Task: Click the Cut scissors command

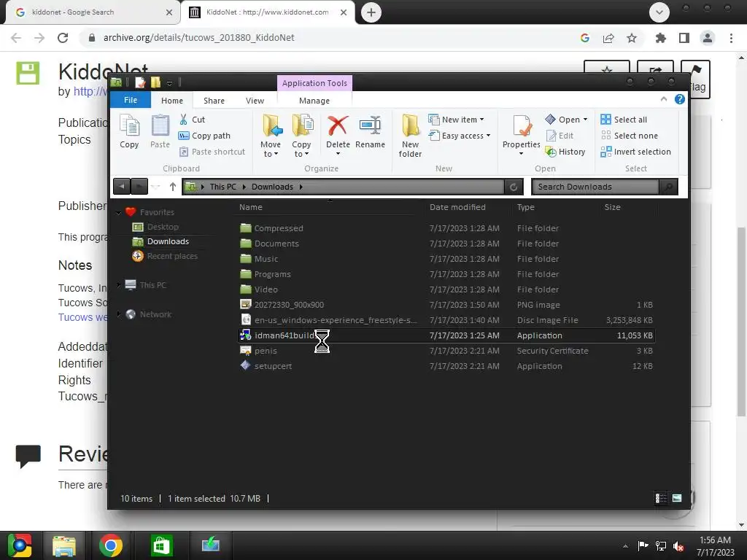Action: [193, 120]
